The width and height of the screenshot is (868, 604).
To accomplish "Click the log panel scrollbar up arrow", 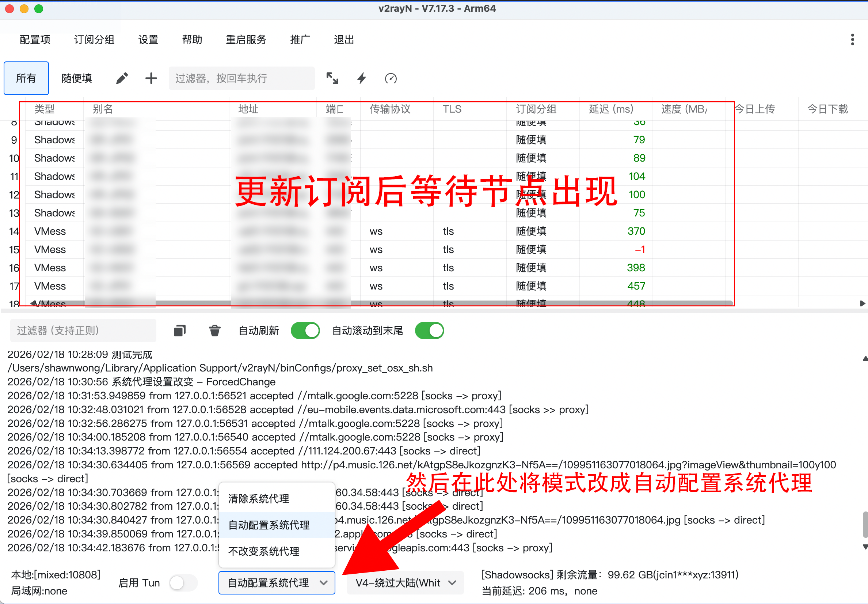I will click(865, 358).
